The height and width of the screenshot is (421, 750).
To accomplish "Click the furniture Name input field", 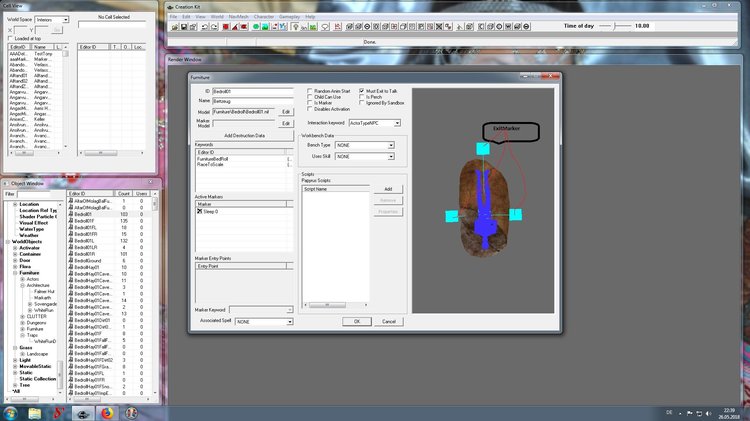I will (253, 101).
